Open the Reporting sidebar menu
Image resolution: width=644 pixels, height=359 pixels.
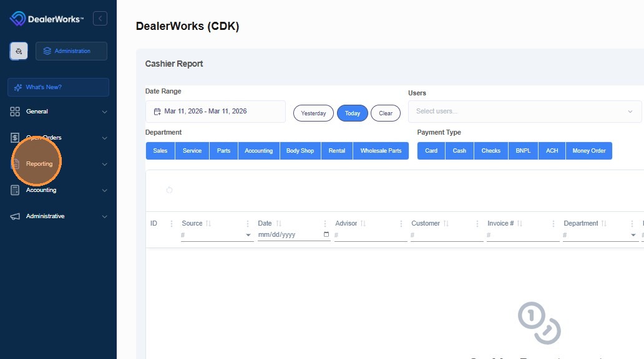point(58,164)
